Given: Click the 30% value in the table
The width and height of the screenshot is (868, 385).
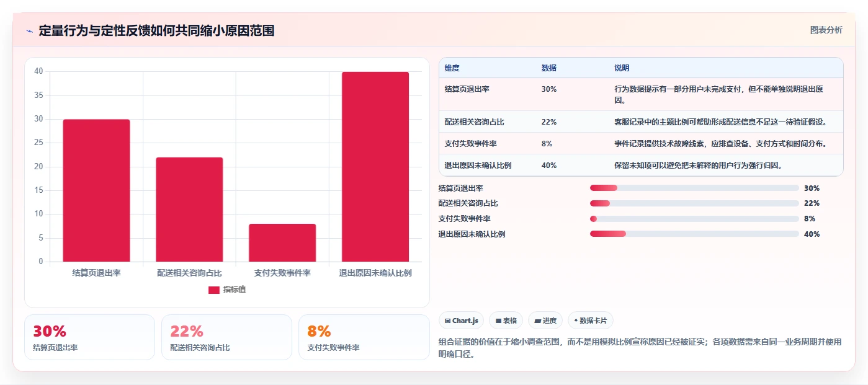Looking at the screenshot, I should [x=549, y=89].
